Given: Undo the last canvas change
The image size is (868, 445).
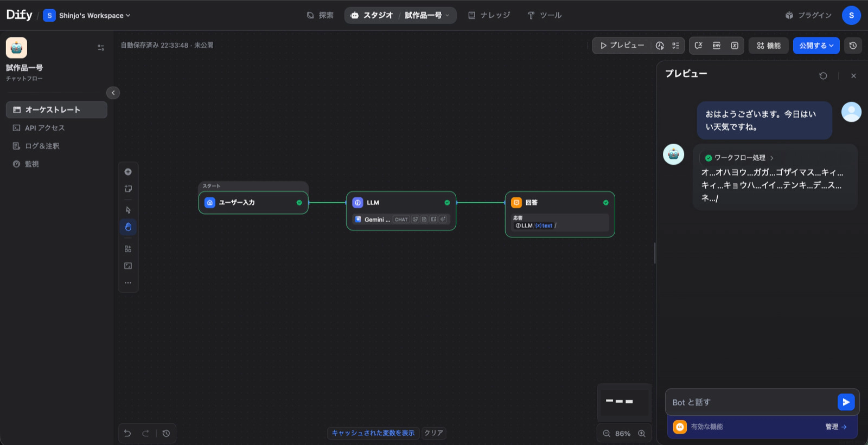Looking at the screenshot, I should click(x=127, y=433).
